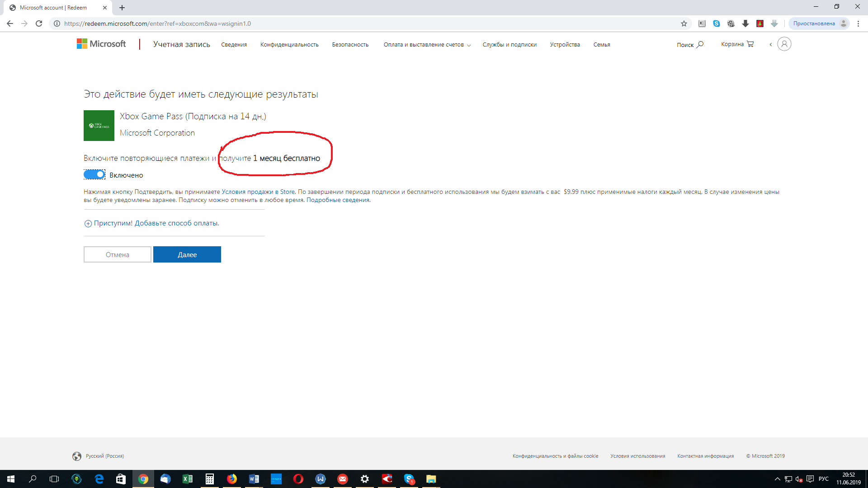The image size is (868, 488).
Task: Open Opera from the taskbar
Action: tap(298, 479)
